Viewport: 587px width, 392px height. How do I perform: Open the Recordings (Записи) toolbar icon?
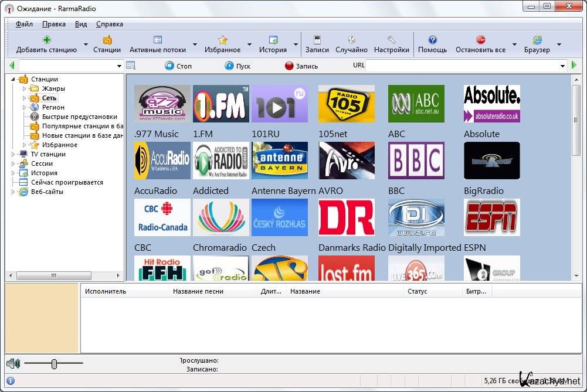point(317,40)
